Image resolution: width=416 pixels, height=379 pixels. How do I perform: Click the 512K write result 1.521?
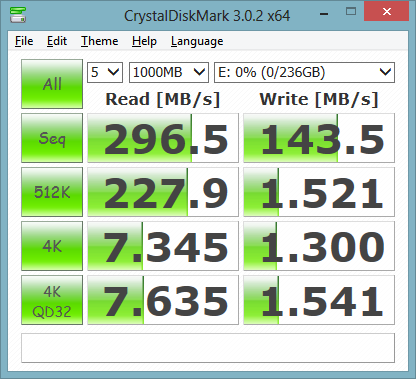click(319, 192)
